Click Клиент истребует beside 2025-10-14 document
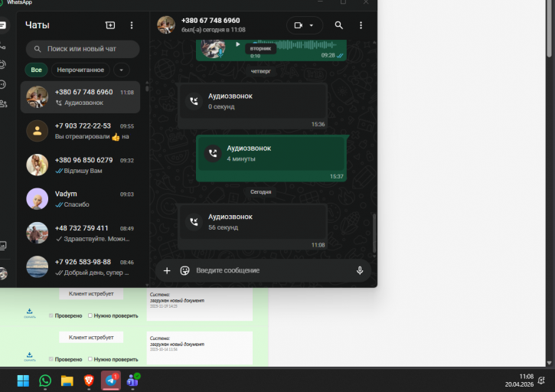555x392 pixels. pyautogui.click(x=91, y=338)
